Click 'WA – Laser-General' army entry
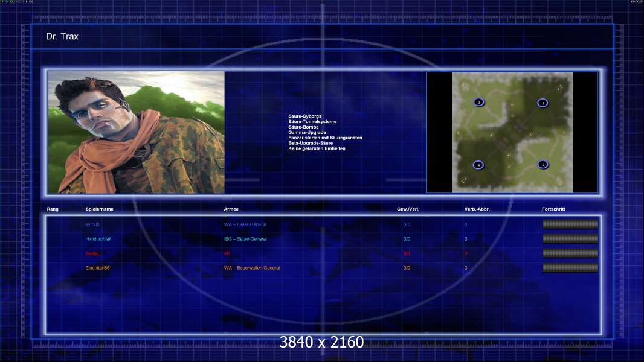 (x=245, y=224)
